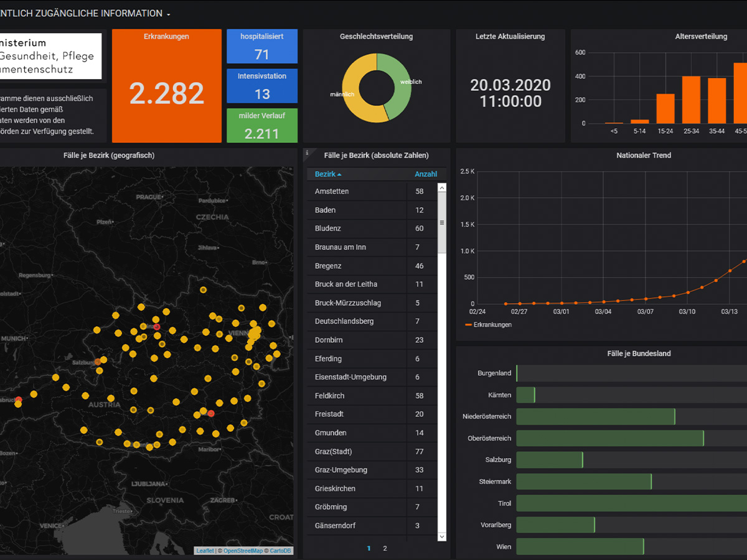Click the info icon on the Bezirk table panel
Screen dimensions: 747x560
pyautogui.click(x=307, y=152)
